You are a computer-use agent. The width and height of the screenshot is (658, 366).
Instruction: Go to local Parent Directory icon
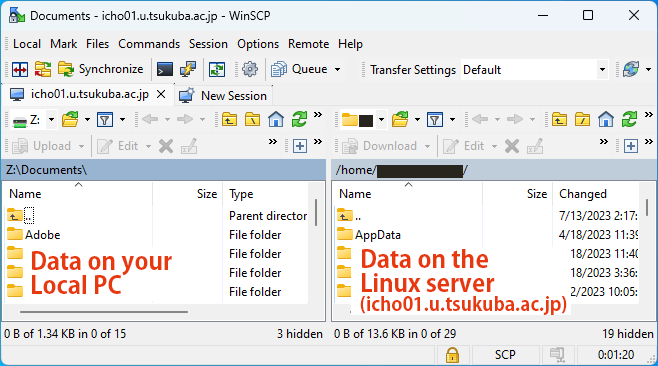click(x=229, y=120)
